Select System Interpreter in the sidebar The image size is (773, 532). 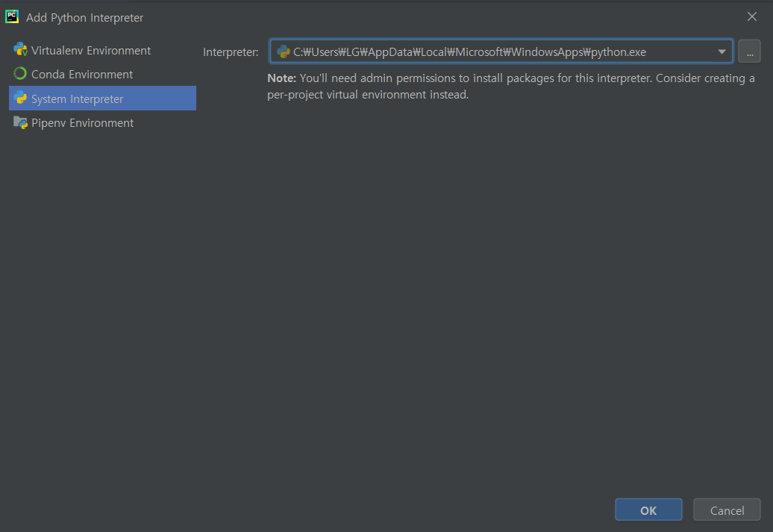pyautogui.click(x=102, y=98)
